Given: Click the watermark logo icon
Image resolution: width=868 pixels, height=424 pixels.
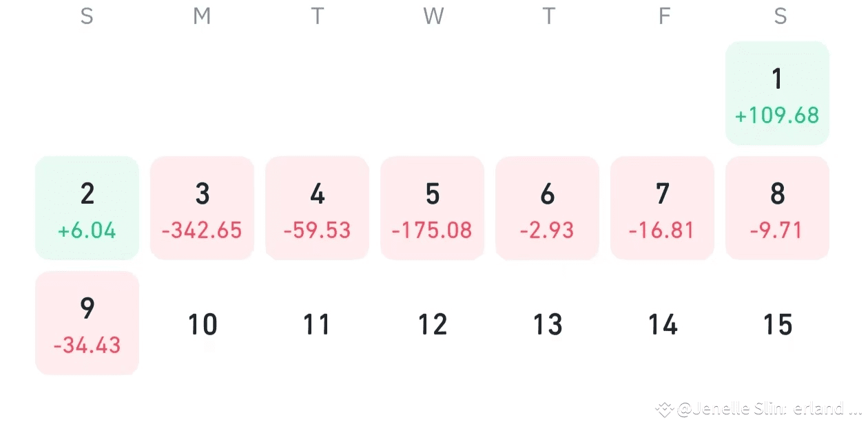Looking at the screenshot, I should point(664,410).
